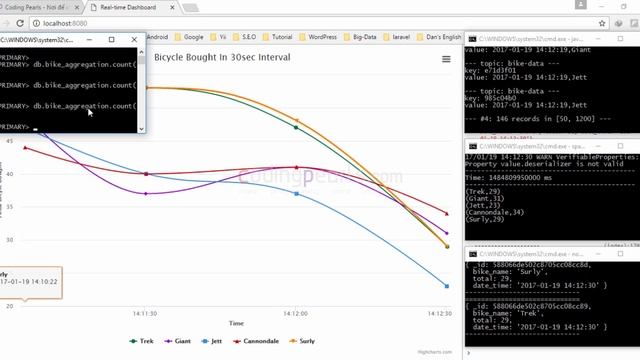
Task: Reload the localhost page
Action: click(20, 23)
